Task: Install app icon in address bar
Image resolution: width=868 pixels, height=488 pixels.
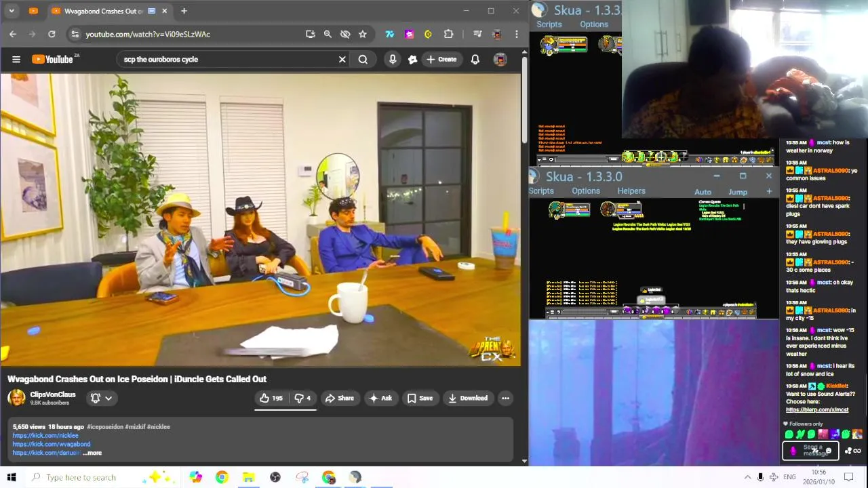Action: [311, 34]
